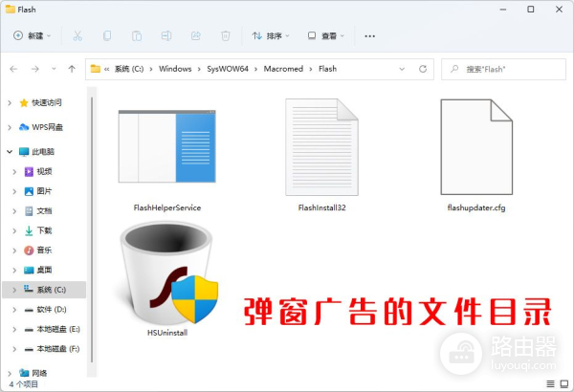Switch to details list view icon
574x392 pixels.
pyautogui.click(x=550, y=383)
